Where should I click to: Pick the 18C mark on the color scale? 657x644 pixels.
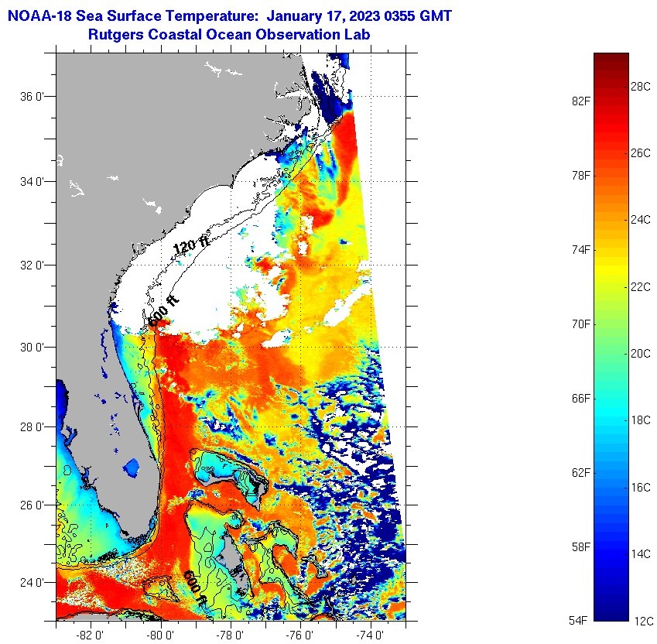tap(641, 420)
